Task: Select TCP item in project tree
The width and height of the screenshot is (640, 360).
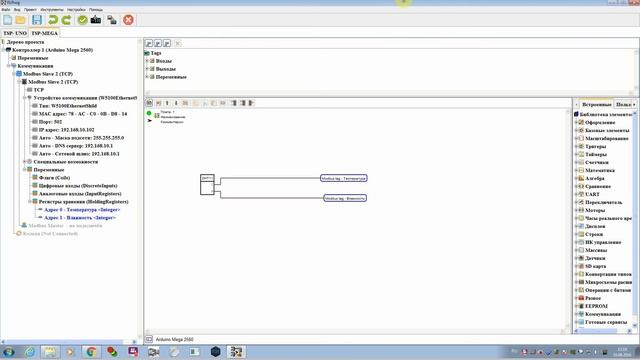Action: coord(39,90)
